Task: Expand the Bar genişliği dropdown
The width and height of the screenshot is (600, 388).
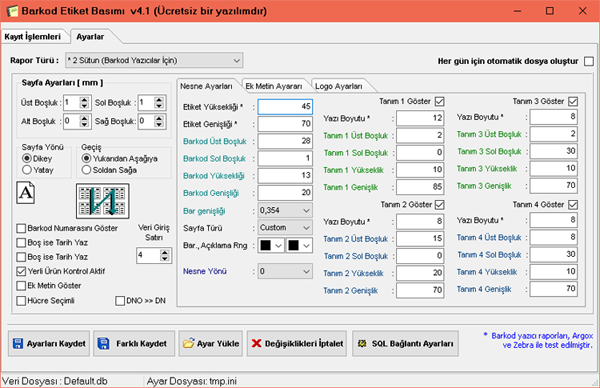Action: point(285,210)
